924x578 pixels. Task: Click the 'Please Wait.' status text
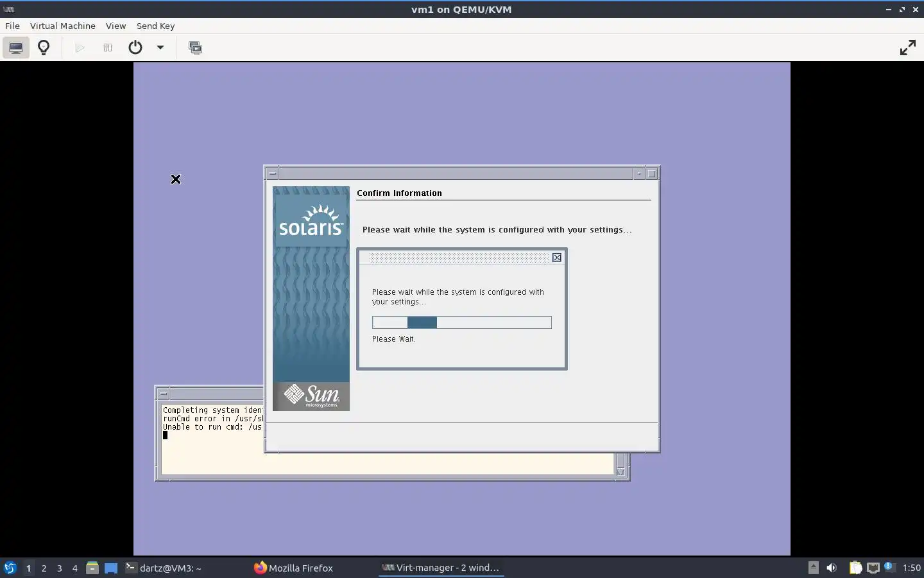[x=394, y=339]
